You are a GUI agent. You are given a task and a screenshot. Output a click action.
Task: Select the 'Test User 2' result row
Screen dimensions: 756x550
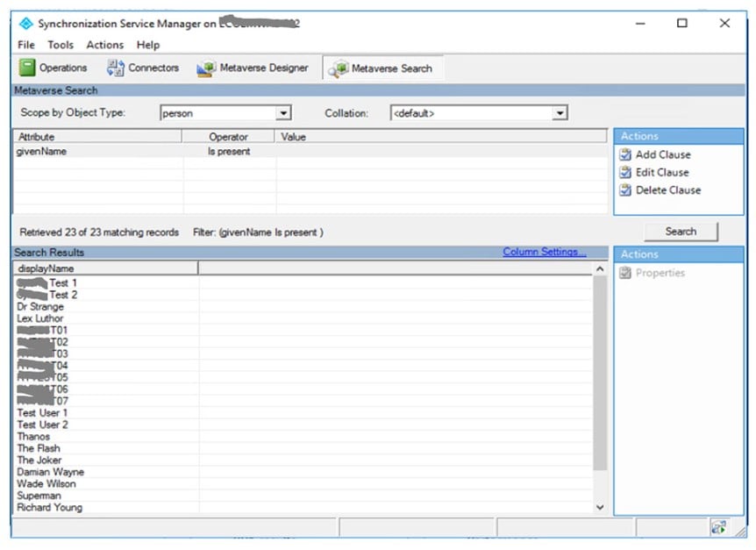pos(303,425)
